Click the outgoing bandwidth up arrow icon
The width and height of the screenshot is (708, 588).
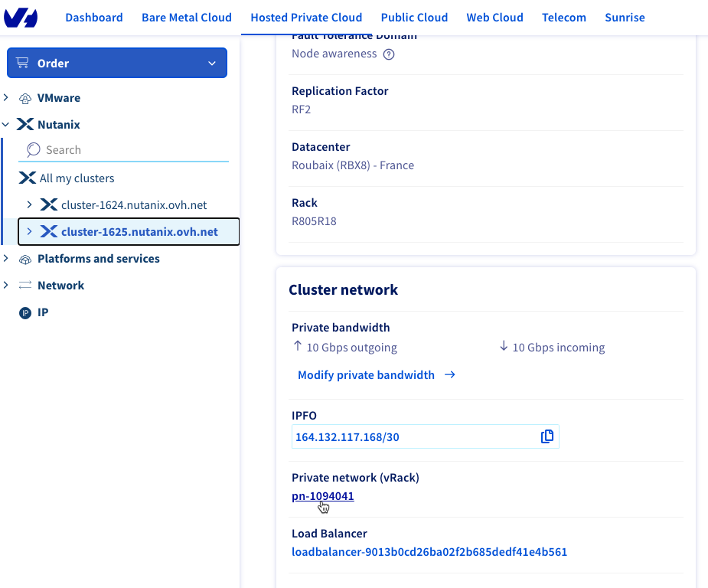tap(298, 346)
